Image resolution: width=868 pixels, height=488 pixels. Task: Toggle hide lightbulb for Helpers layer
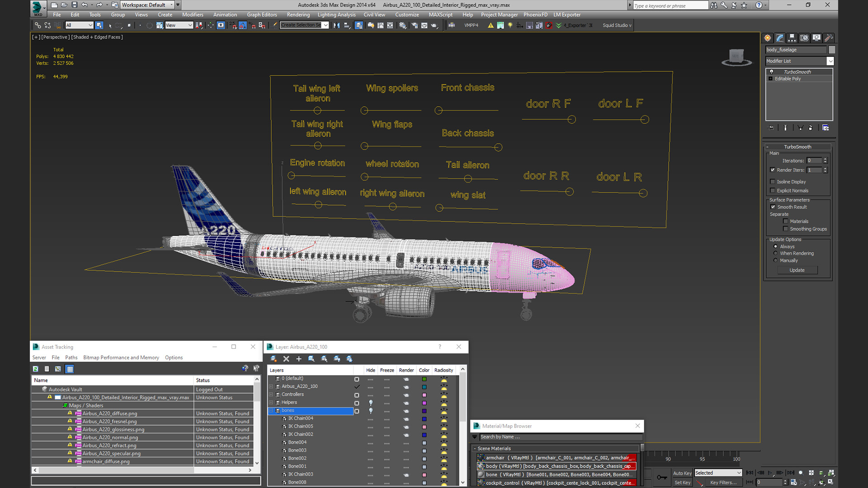pos(371,403)
